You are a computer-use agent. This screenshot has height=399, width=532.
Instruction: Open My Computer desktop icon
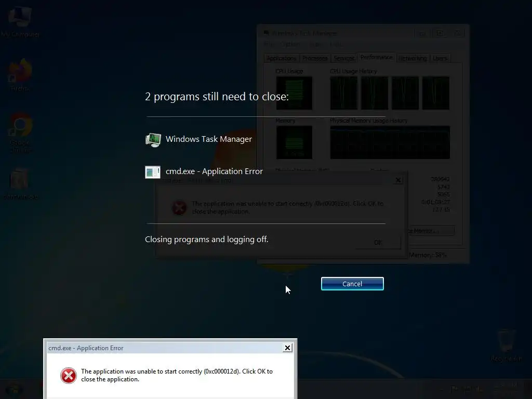click(20, 21)
